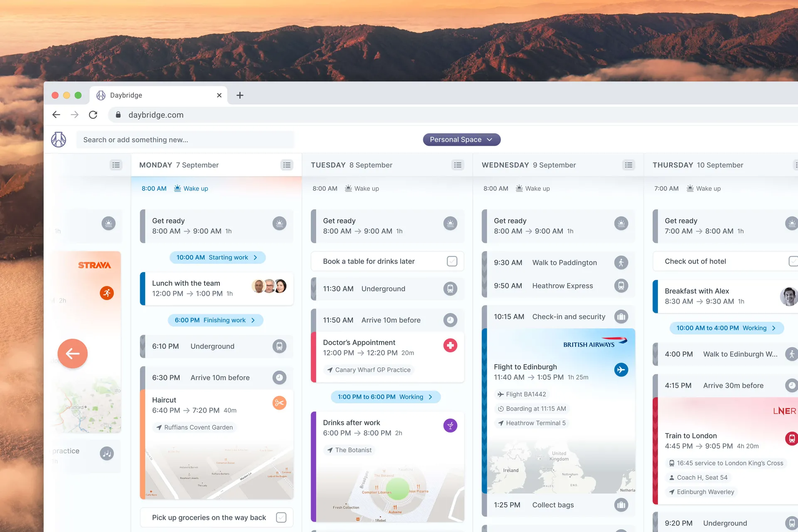Check off Check out of hotel on Thursday
Image resolution: width=798 pixels, height=532 pixels.
click(x=794, y=261)
